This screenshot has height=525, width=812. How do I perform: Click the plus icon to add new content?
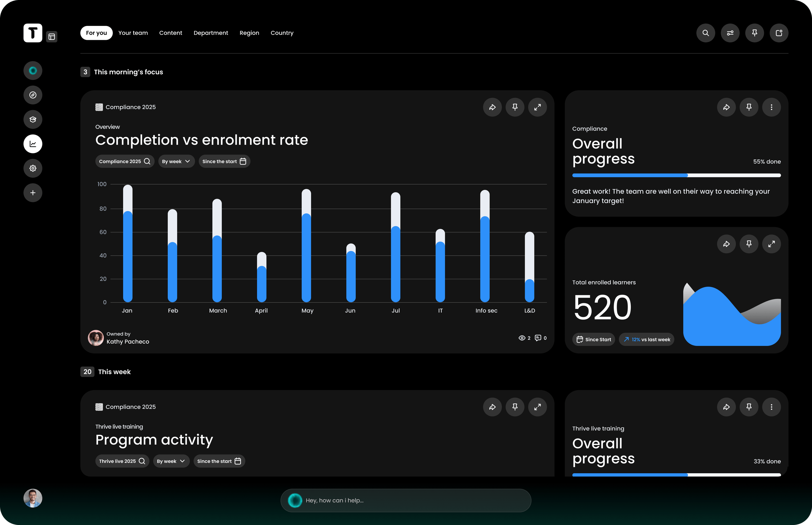(x=32, y=193)
